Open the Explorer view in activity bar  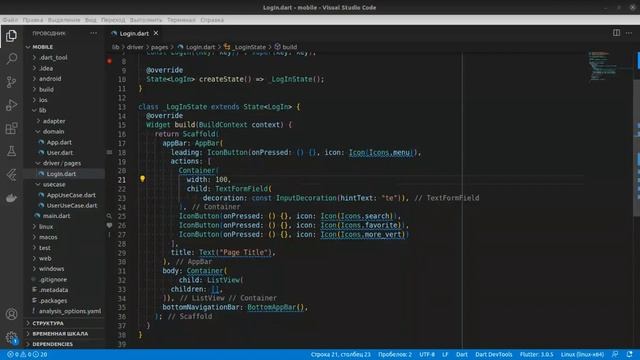pyautogui.click(x=11, y=36)
